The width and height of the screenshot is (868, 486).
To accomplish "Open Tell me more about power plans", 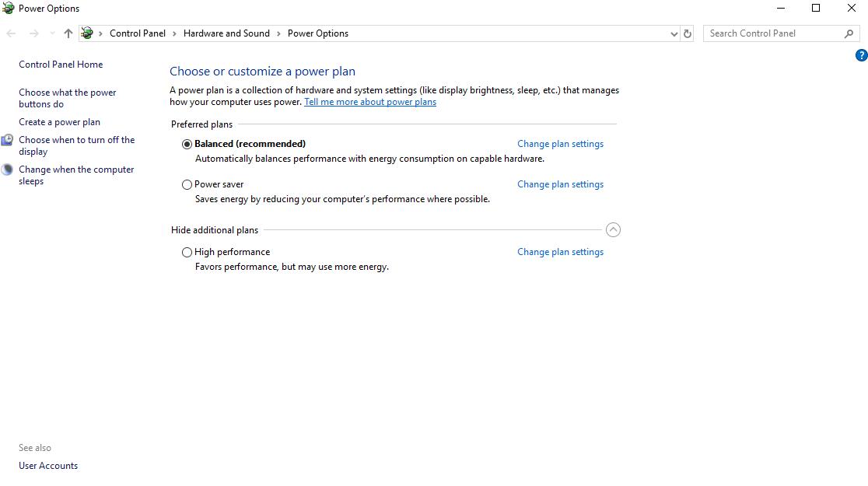I will [370, 102].
